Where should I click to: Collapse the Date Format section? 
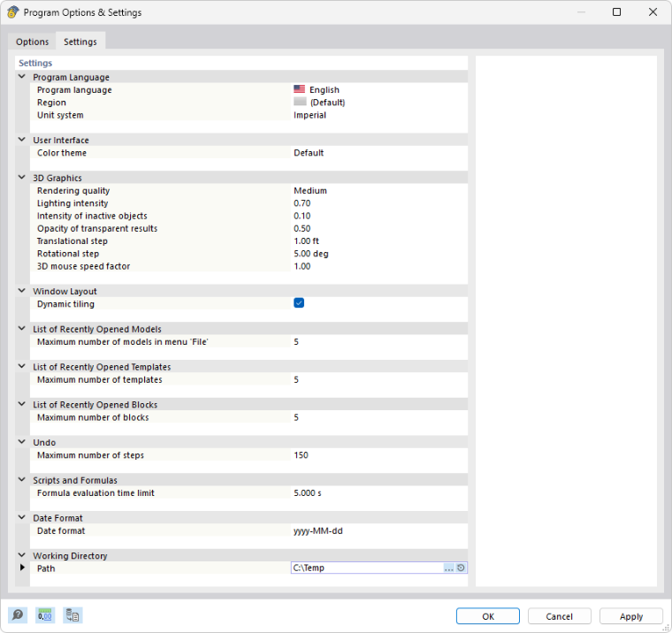tap(22, 517)
